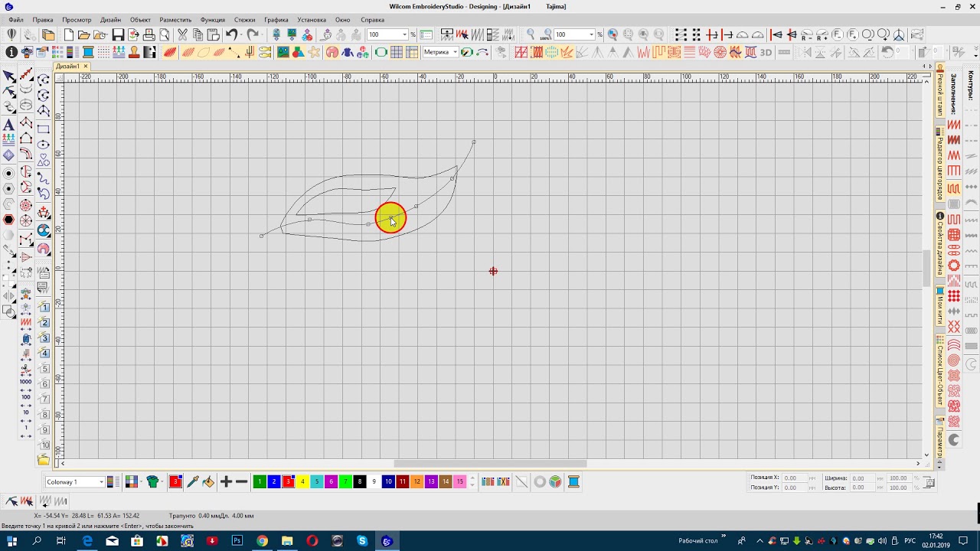Click the green T-shirt product icon
Screen dimensions: 980x551
click(152, 481)
